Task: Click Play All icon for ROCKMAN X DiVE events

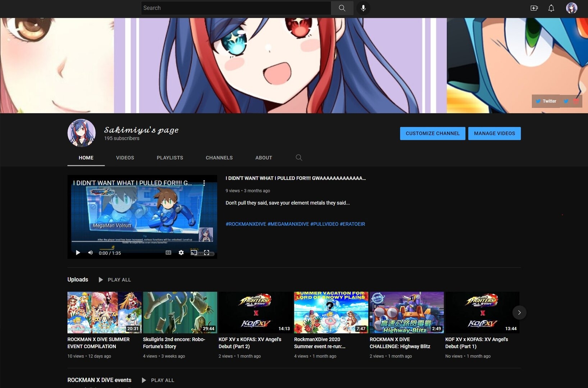Action: (144, 380)
